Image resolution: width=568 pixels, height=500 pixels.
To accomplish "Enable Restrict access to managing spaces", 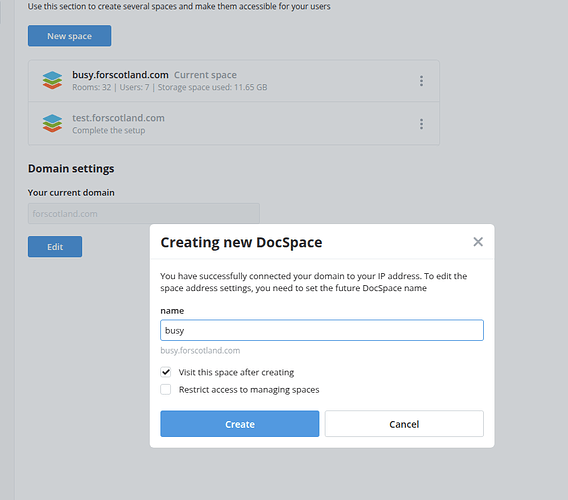I will tap(166, 389).
